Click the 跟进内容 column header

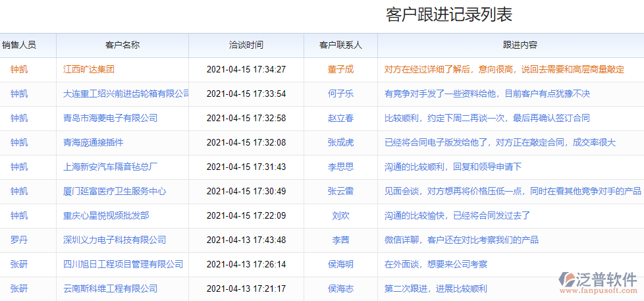(520, 45)
